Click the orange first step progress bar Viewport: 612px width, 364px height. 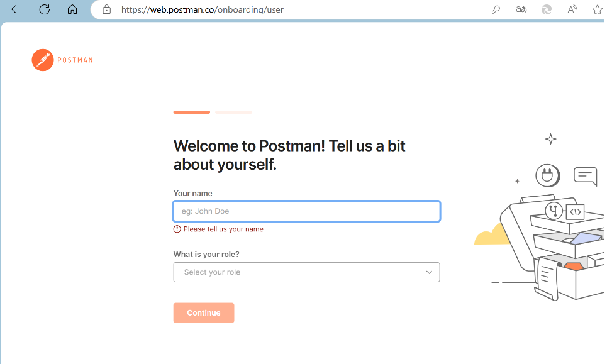click(191, 112)
